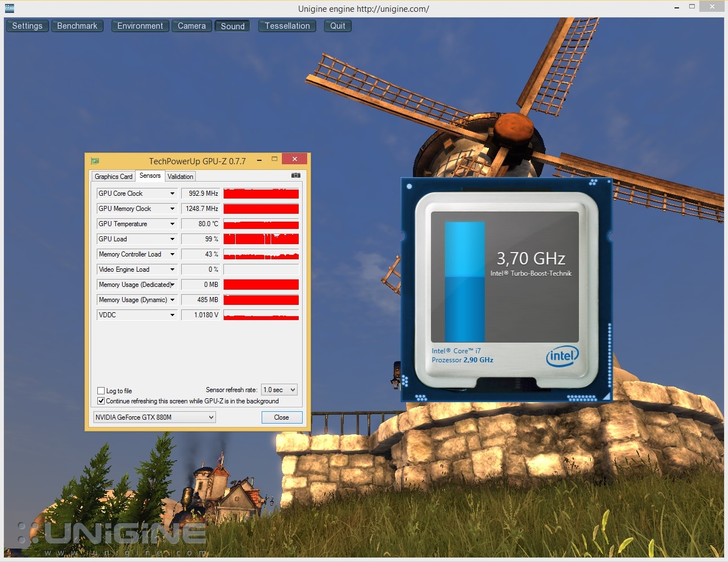
Task: Click the GPU Core Clock graph
Action: pos(261,194)
